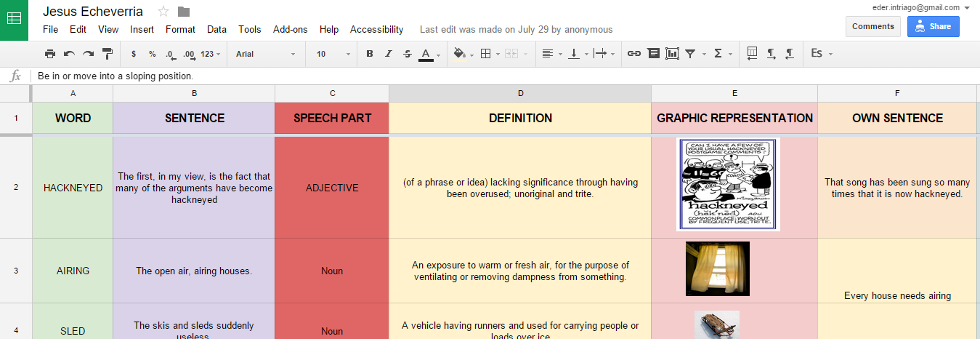The height and width of the screenshot is (339, 980).
Task: Toggle bold formatting
Action: [370, 54]
